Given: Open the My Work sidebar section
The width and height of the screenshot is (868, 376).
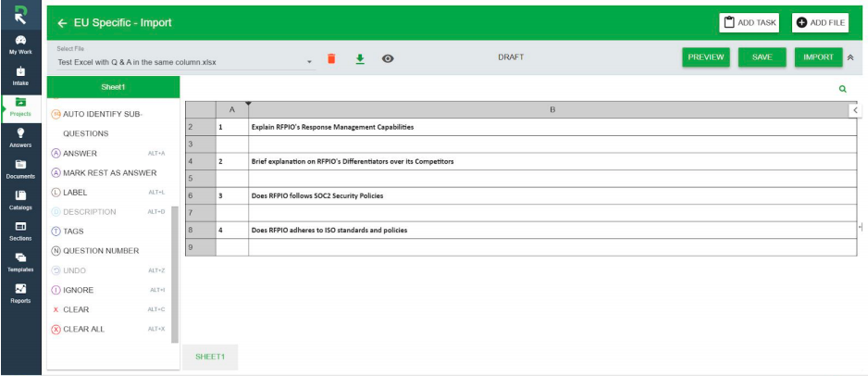Looking at the screenshot, I should pos(20,44).
